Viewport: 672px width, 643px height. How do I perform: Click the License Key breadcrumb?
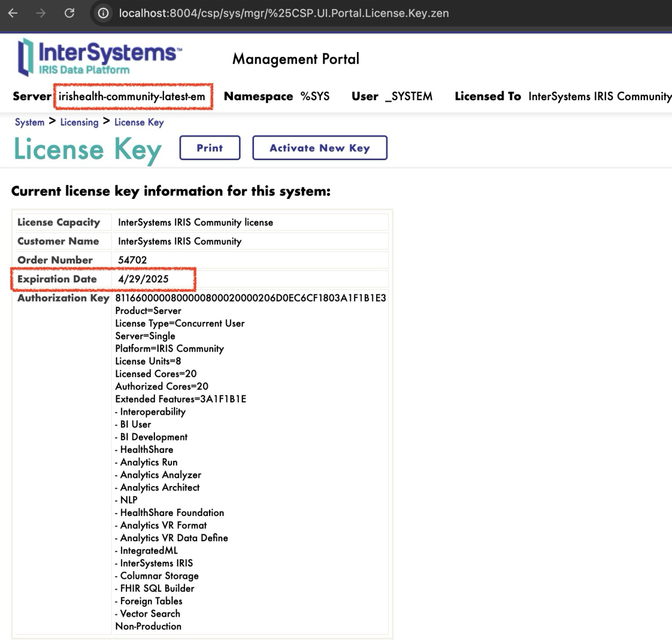coord(139,122)
